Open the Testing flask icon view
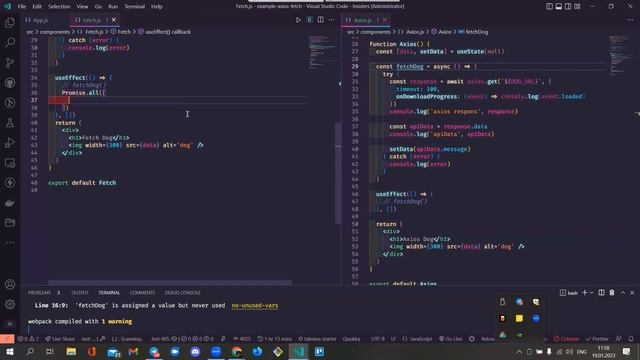 10,122
